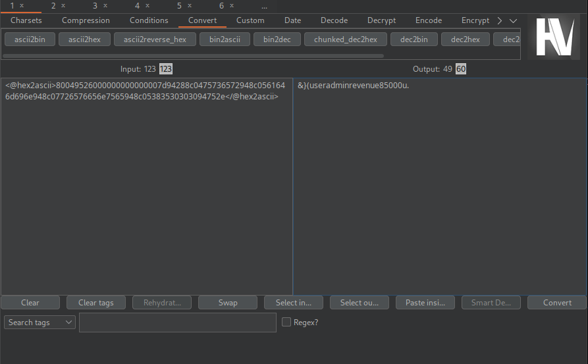This screenshot has height=364, width=588.
Task: Close tab 3 using its x icon
Action: click(105, 6)
